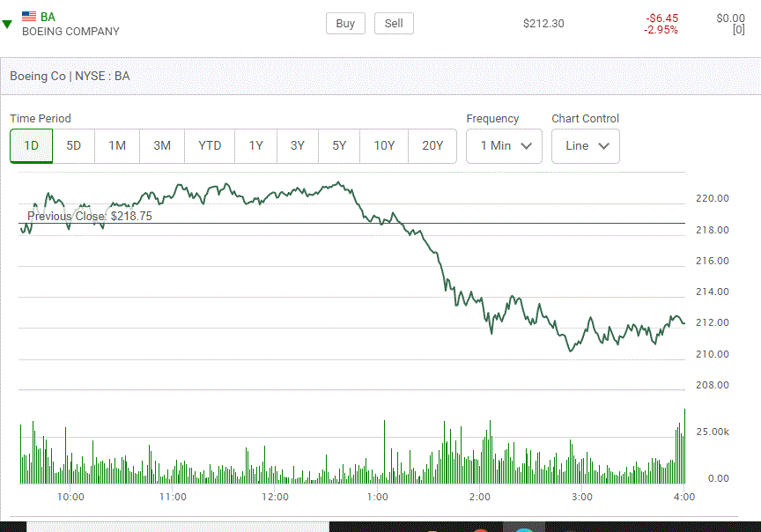Open the Frequency 1 Min dropdown
Screen dimensions: 761x532
coord(505,145)
